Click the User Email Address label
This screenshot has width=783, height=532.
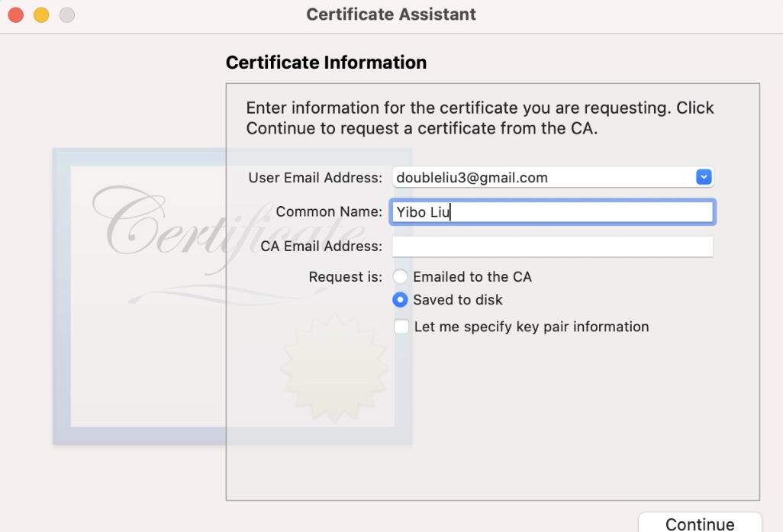(315, 178)
